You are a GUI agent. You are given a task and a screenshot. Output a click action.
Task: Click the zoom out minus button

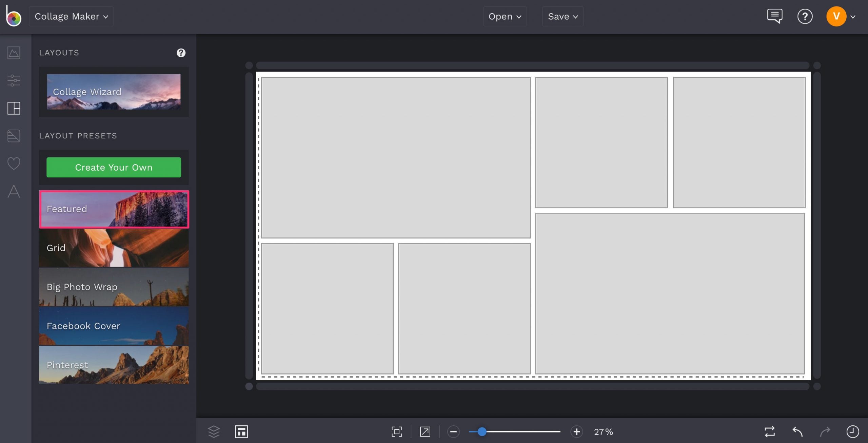(453, 431)
